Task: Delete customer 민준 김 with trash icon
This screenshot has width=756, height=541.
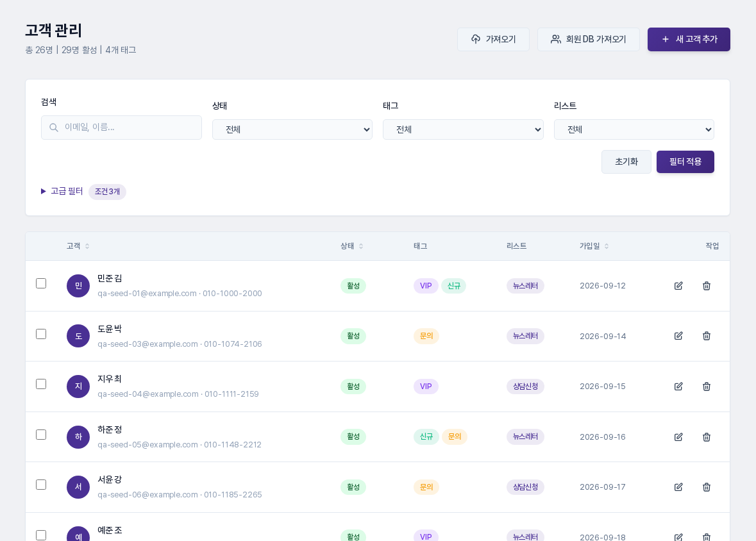Action: pyautogui.click(x=707, y=286)
